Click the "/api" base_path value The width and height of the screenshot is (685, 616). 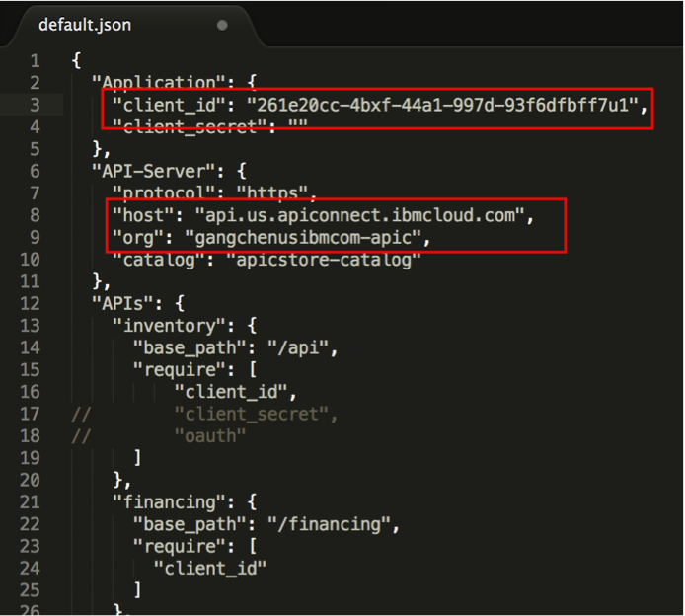299,348
